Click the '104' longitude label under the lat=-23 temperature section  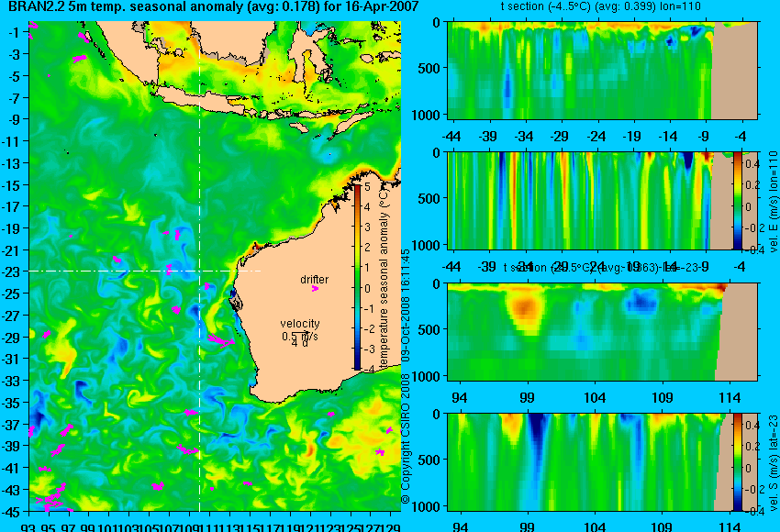[x=595, y=398]
